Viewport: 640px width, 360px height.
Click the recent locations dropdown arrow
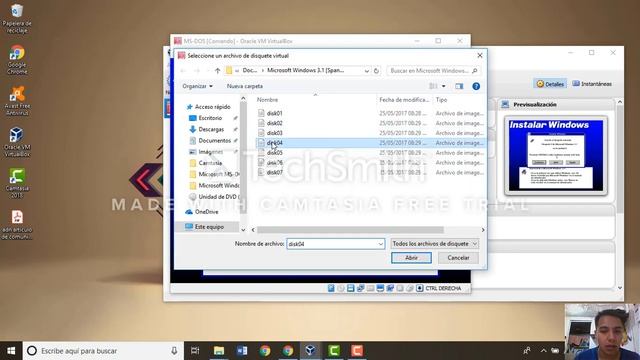(207, 71)
